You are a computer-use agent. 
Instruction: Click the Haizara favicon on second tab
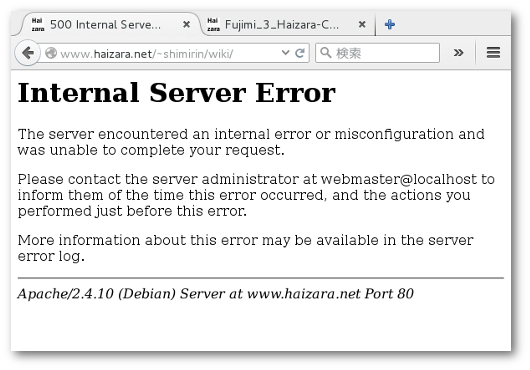(213, 25)
